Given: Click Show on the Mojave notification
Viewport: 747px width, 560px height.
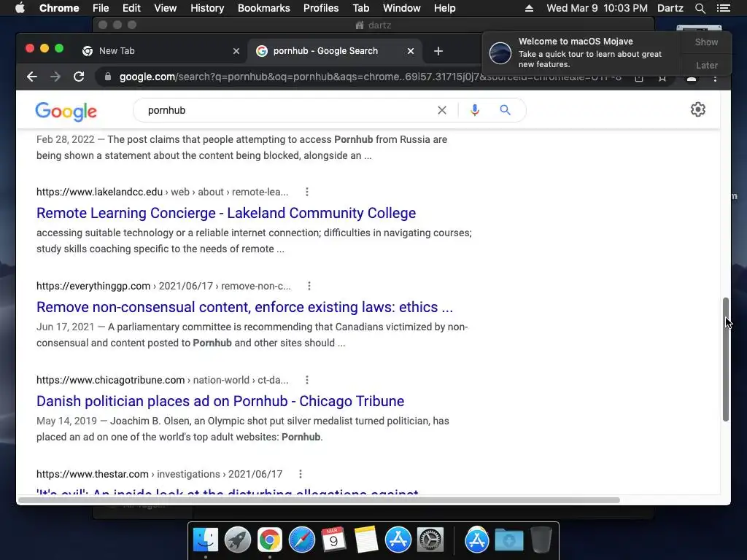Looking at the screenshot, I should tap(706, 42).
